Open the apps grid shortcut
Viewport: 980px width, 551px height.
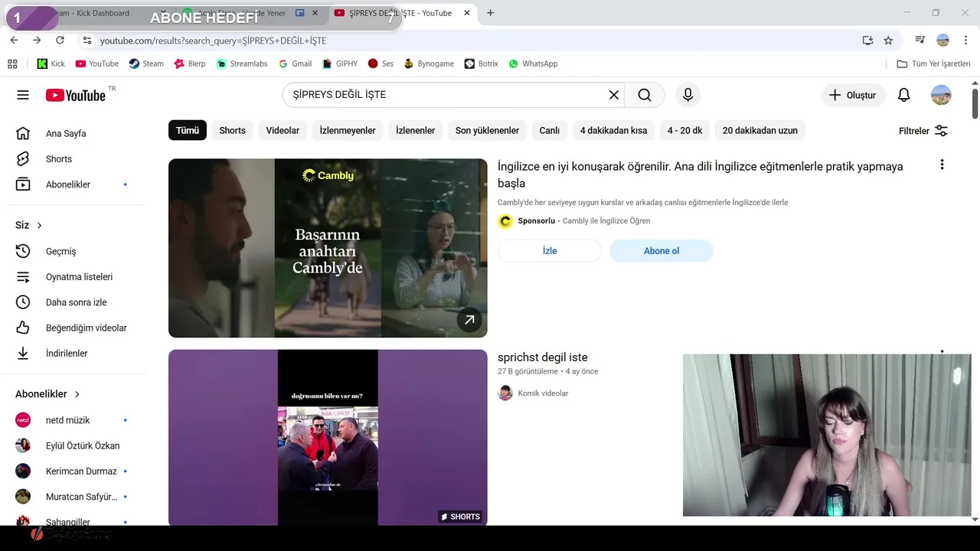click(12, 64)
